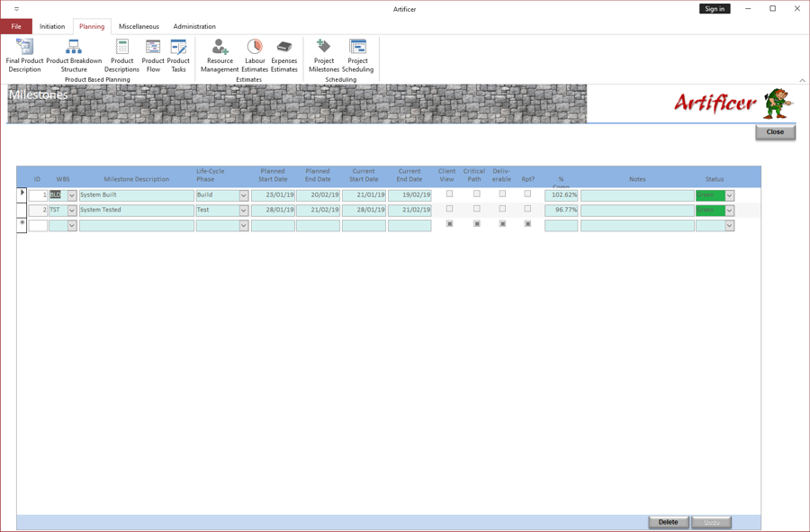Tick Client View for System Tested
The width and height of the screenshot is (810, 532).
click(449, 209)
